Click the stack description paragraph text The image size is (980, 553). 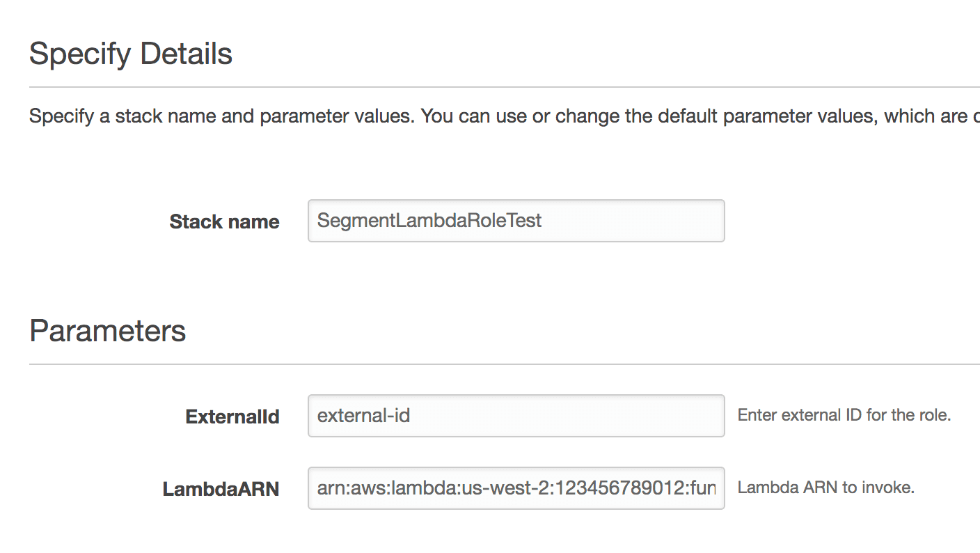[x=487, y=116]
